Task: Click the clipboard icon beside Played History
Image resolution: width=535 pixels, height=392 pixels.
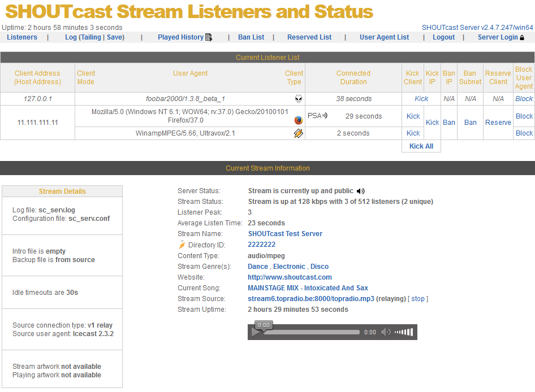Action: [x=208, y=37]
